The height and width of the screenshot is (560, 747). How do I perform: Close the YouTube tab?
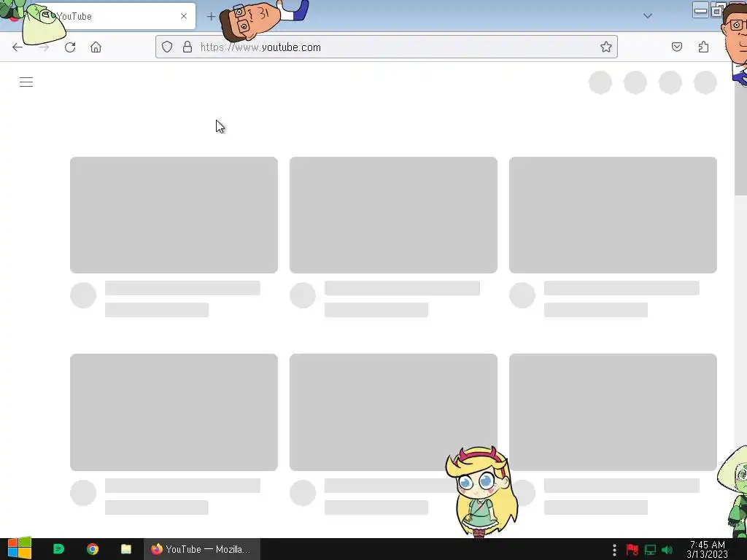184,16
